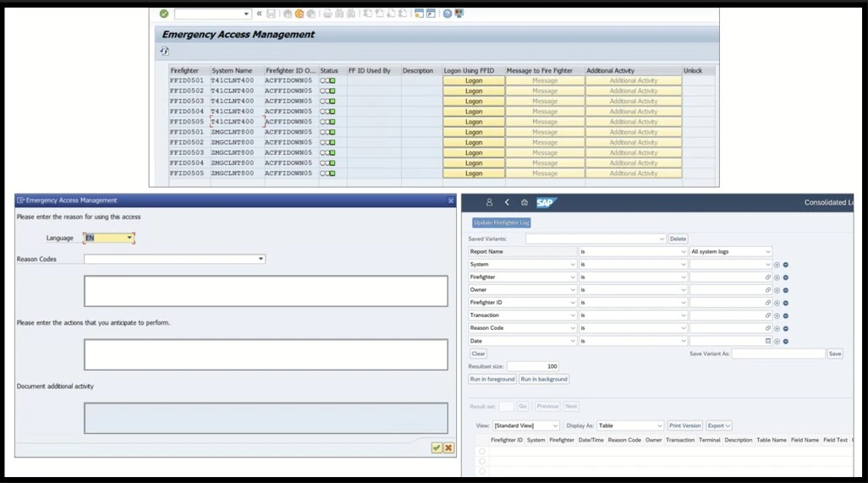
Task: Click the Resultset size input field
Action: point(533,366)
